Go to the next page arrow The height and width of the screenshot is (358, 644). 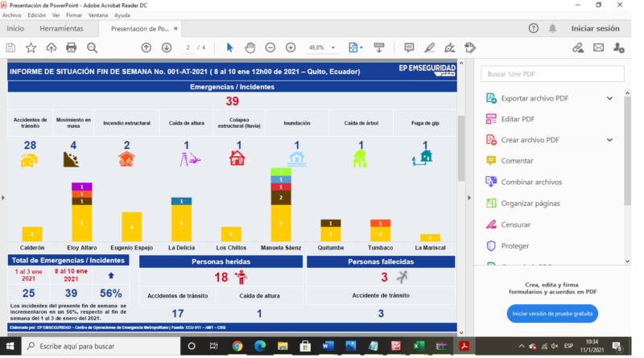[x=167, y=47]
